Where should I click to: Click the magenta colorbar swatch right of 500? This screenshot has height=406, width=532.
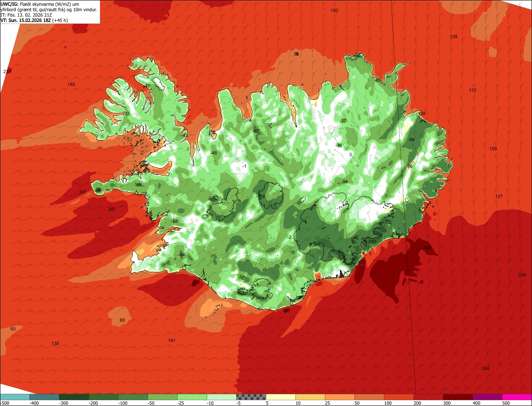(x=517, y=397)
